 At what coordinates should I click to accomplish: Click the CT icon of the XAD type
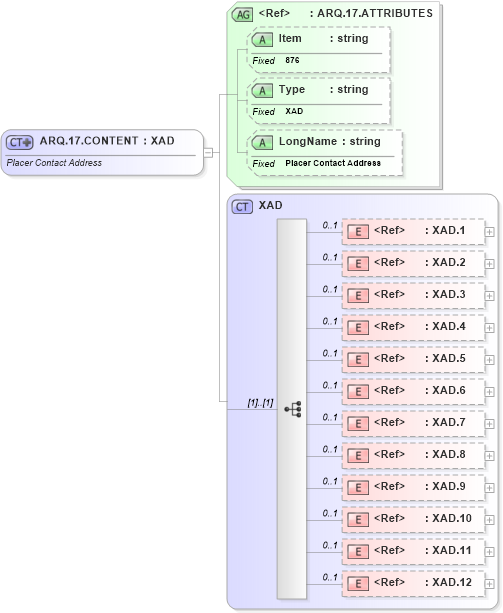242,206
